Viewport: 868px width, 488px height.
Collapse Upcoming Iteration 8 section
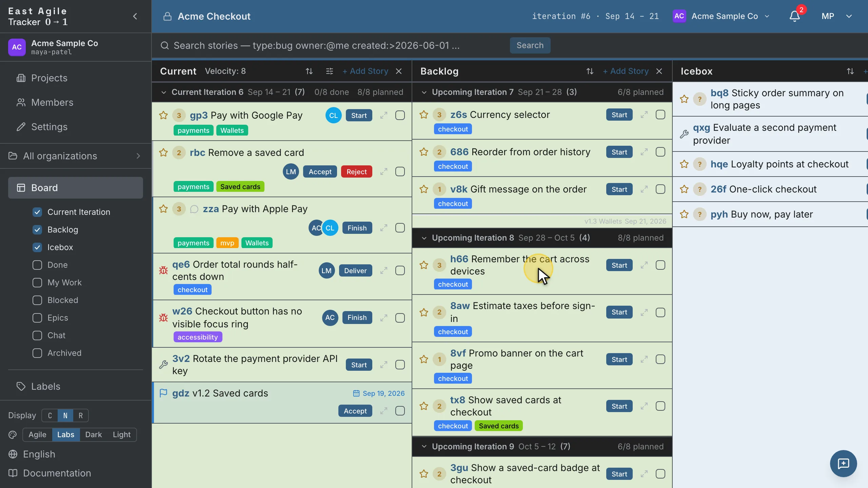pos(424,238)
